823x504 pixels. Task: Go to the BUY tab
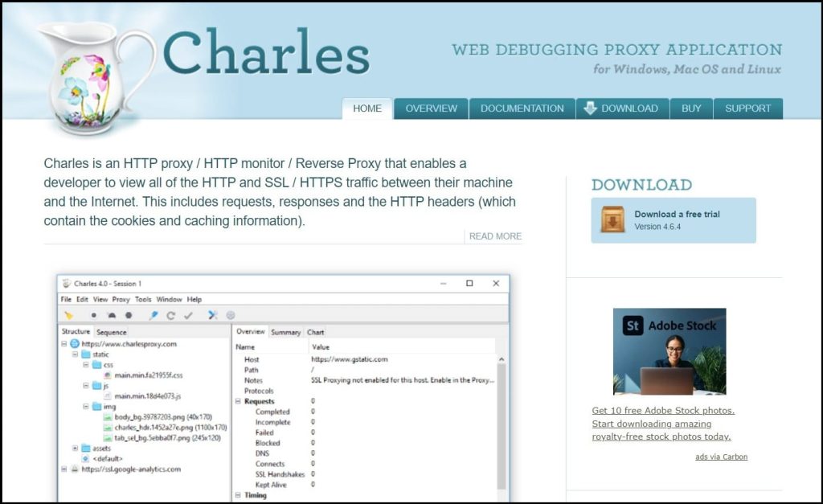691,109
